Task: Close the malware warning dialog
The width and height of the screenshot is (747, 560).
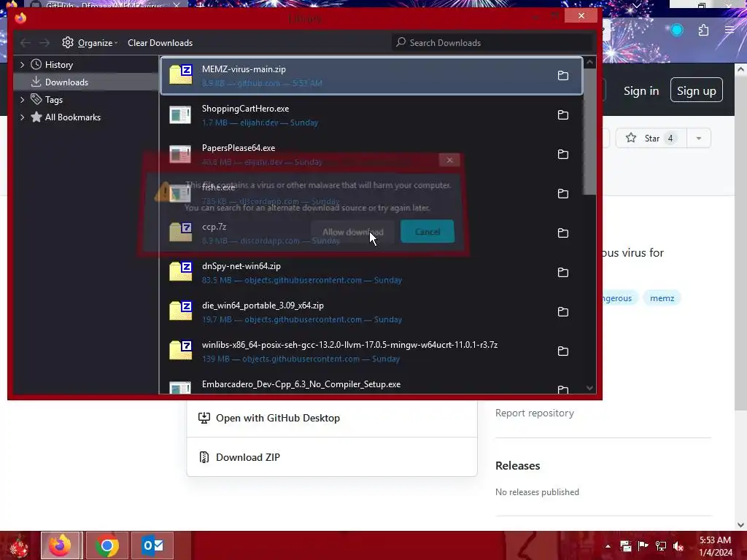Action: 449,160
